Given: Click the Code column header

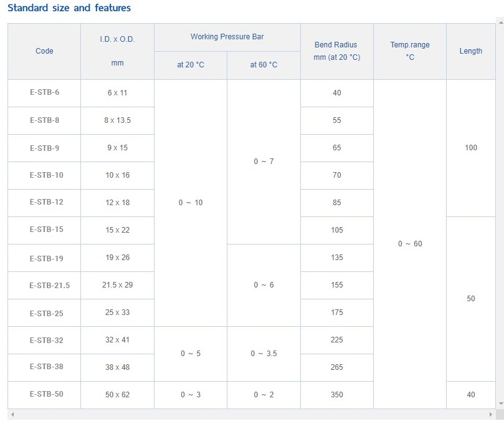Looking at the screenshot, I should tap(44, 51).
